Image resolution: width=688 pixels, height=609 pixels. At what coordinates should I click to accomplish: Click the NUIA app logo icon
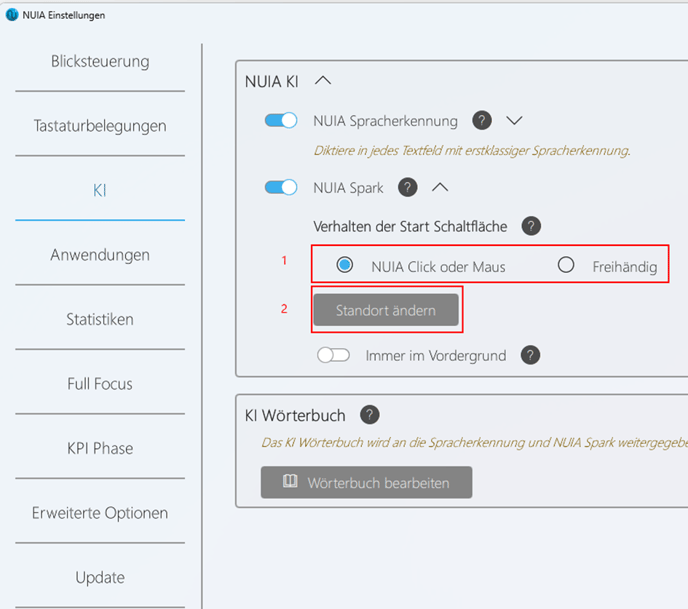pyautogui.click(x=12, y=14)
